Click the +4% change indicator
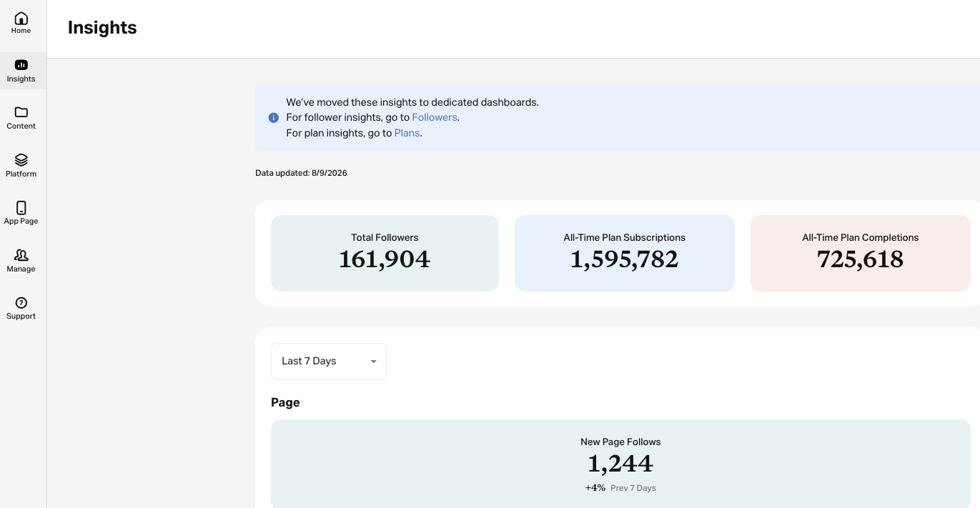Screen dimensions: 980x508 (x=595, y=488)
